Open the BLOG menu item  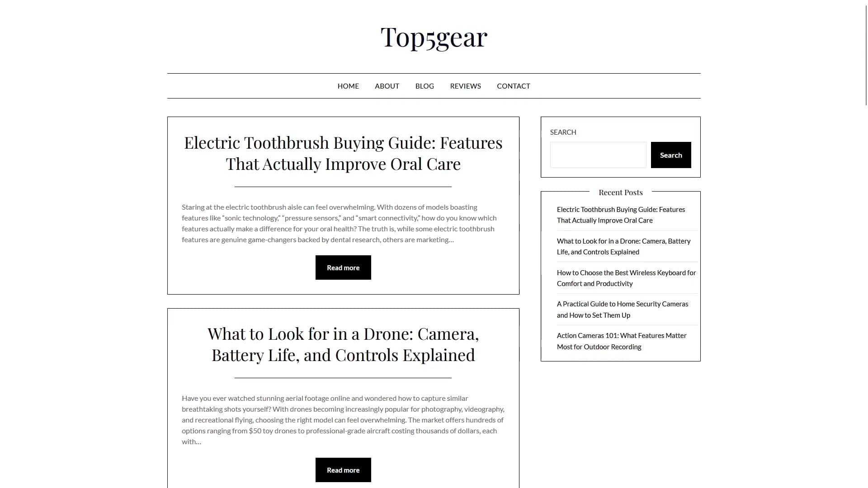point(425,86)
